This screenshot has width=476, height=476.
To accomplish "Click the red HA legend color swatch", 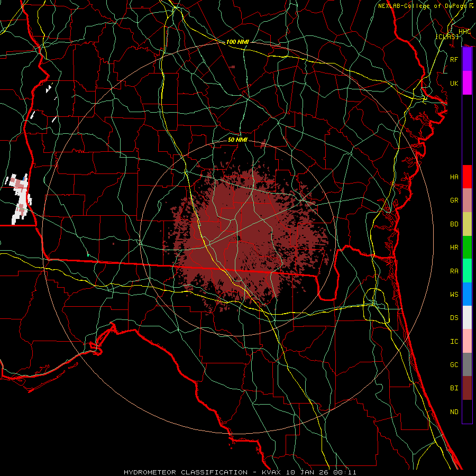I will point(467,177).
